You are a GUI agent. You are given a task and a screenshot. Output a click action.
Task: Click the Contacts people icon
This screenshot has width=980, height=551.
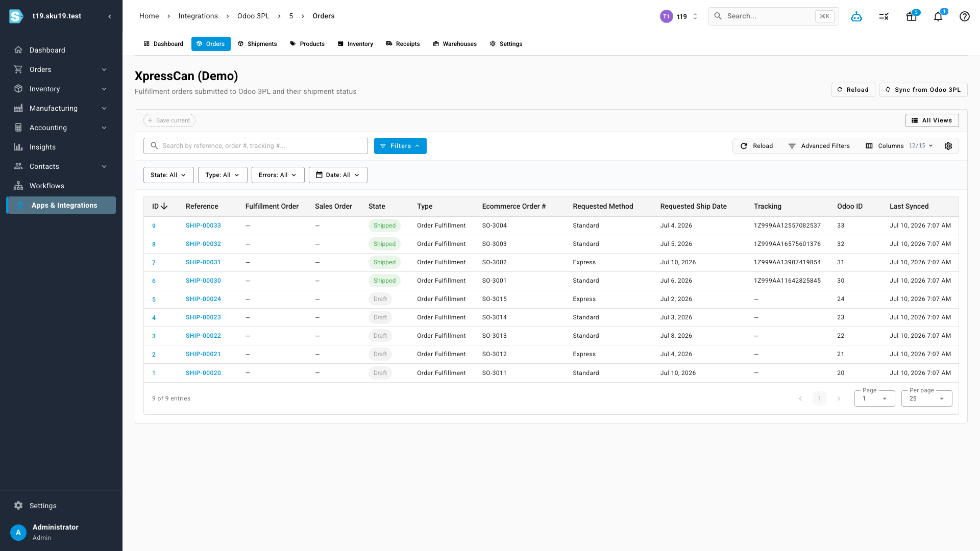18,166
